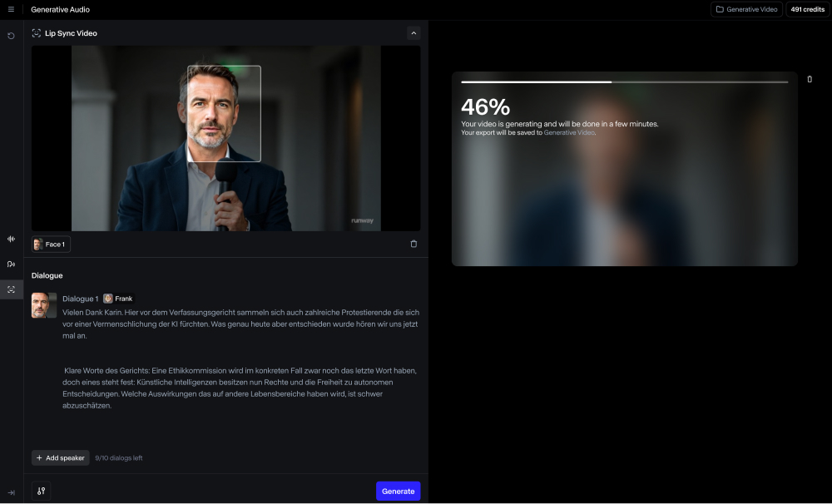Select the Lip Sync face-scan sidebar icon

pyautogui.click(x=11, y=289)
